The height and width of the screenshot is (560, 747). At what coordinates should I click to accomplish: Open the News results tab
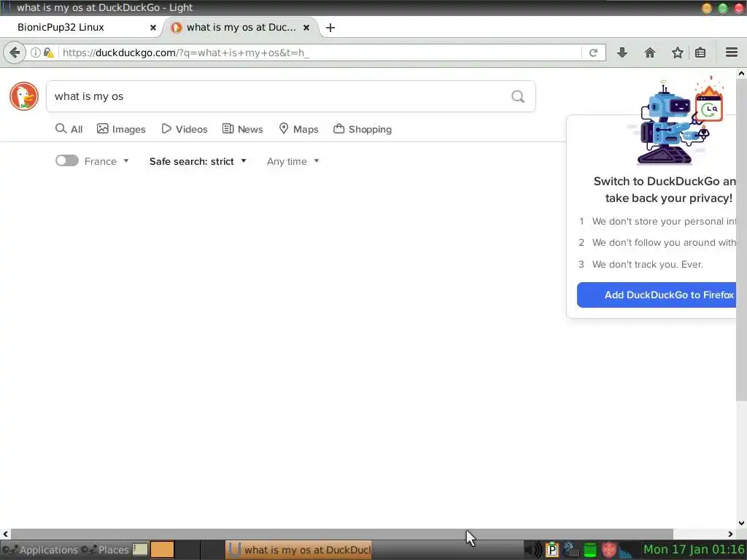(242, 129)
